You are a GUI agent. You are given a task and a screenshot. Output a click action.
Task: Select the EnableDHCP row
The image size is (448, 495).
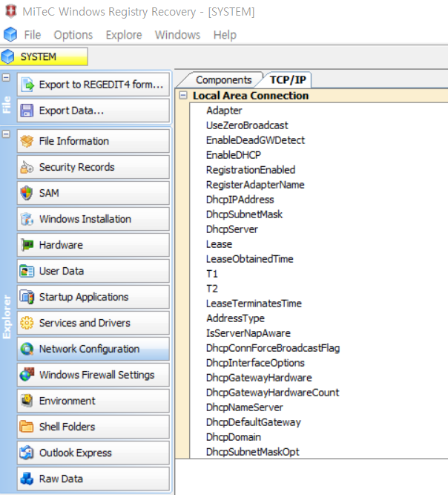pyautogui.click(x=319, y=155)
